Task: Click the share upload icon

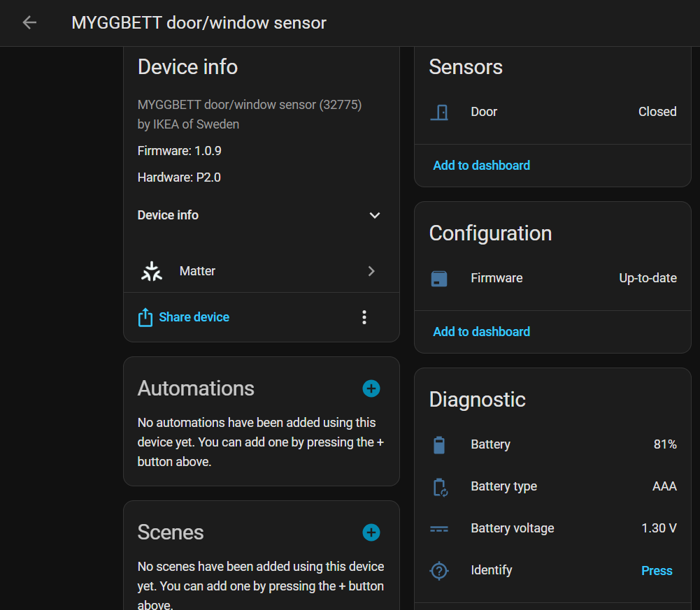Action: pyautogui.click(x=145, y=317)
